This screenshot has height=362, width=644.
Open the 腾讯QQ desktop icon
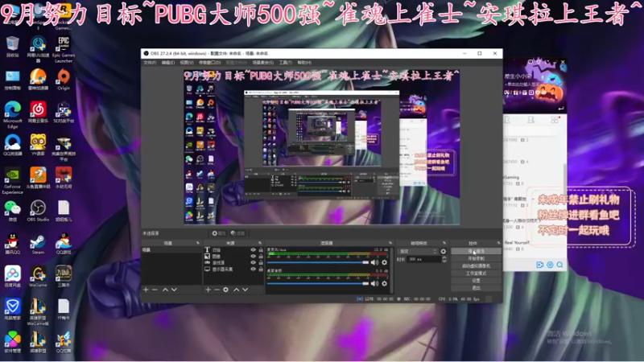click(x=12, y=244)
